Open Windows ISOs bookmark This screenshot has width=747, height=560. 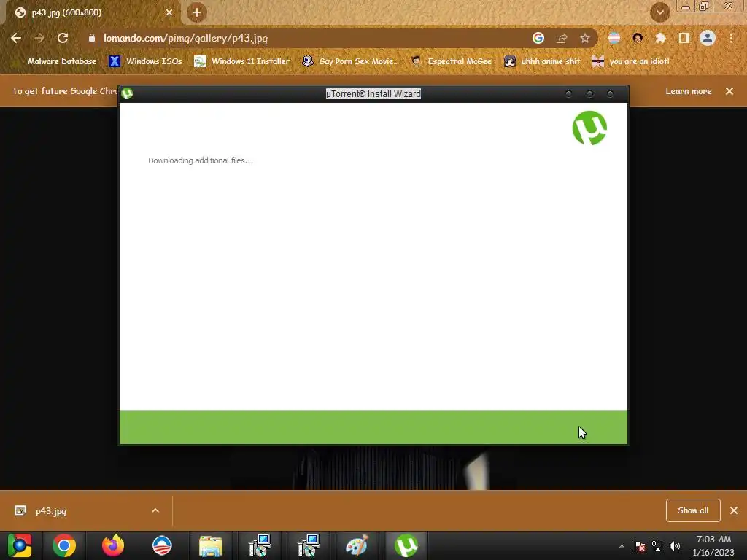pos(146,61)
